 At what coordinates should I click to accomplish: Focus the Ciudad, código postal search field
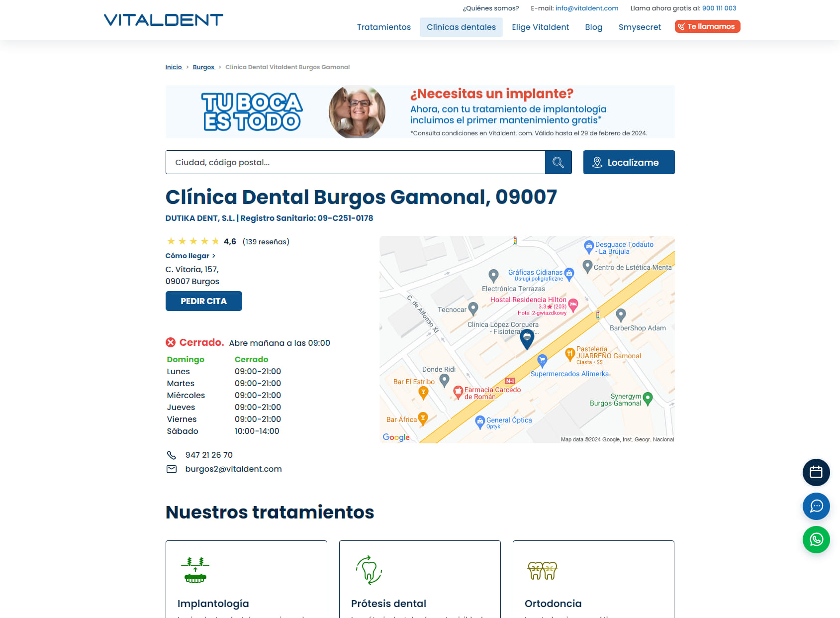[355, 162]
